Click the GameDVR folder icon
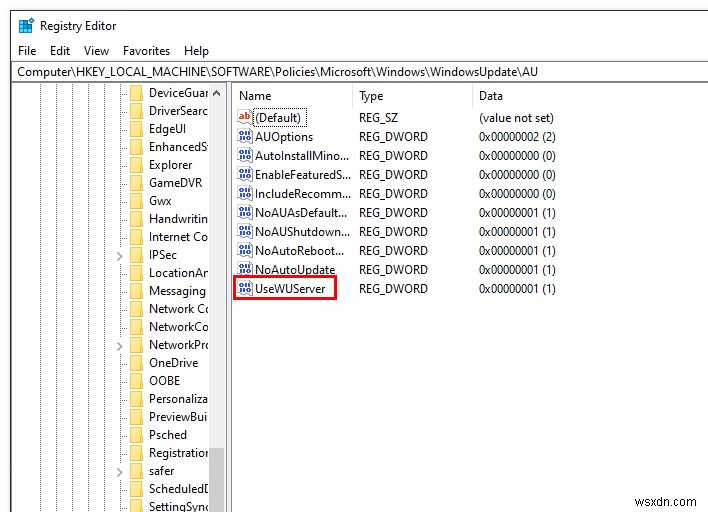This screenshot has height=512, width=708. pyautogui.click(x=136, y=183)
